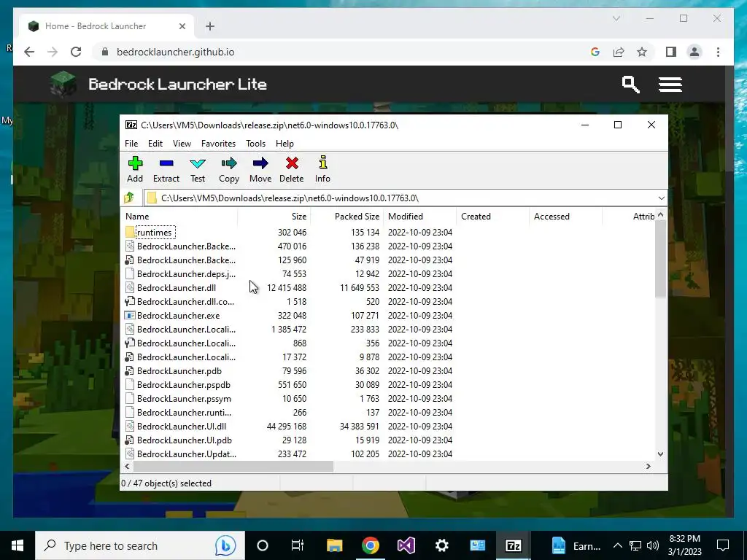Click the Chrome address bar URL
Screen dimensions: 747x560
coord(175,52)
